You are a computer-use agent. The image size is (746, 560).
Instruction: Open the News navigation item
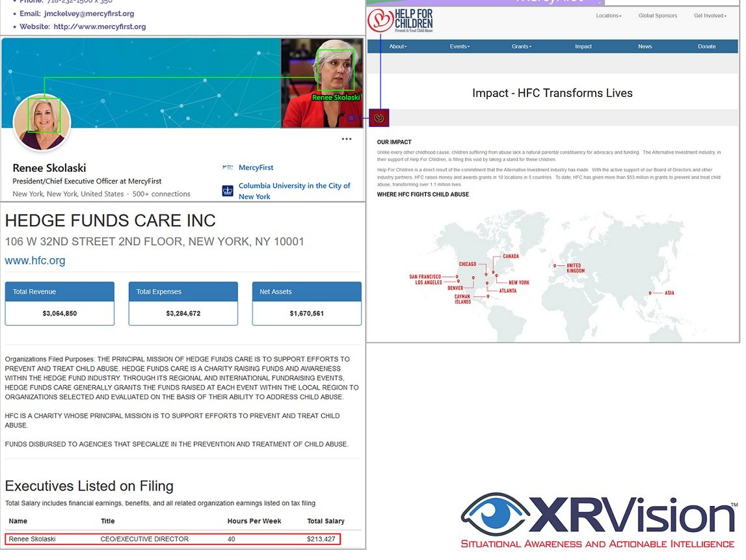coord(645,47)
